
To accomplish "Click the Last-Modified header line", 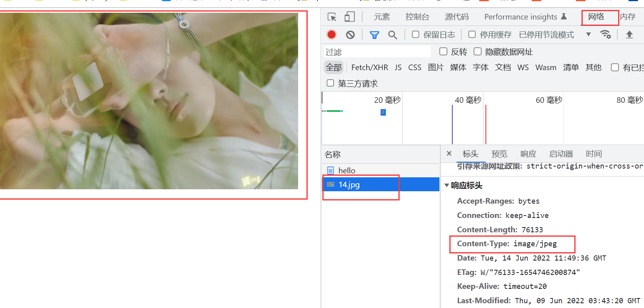I will 548,301.
